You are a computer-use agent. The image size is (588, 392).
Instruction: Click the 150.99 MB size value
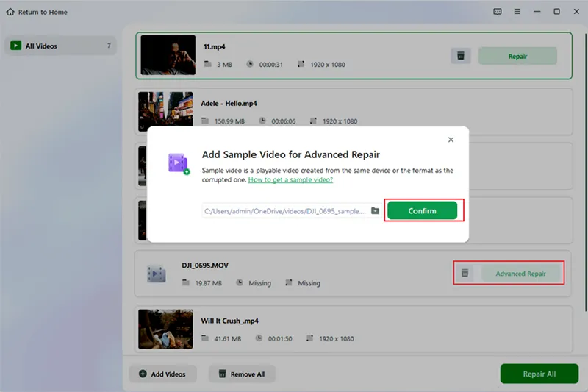pyautogui.click(x=229, y=121)
